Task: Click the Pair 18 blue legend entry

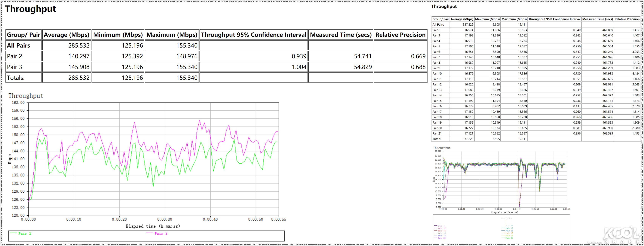Action: (441, 235)
